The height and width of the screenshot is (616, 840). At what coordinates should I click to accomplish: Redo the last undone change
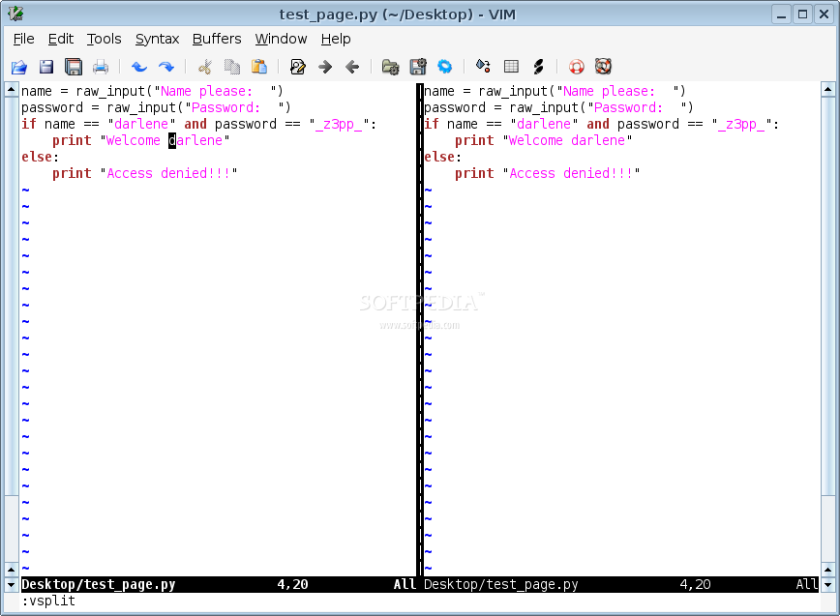(x=166, y=67)
